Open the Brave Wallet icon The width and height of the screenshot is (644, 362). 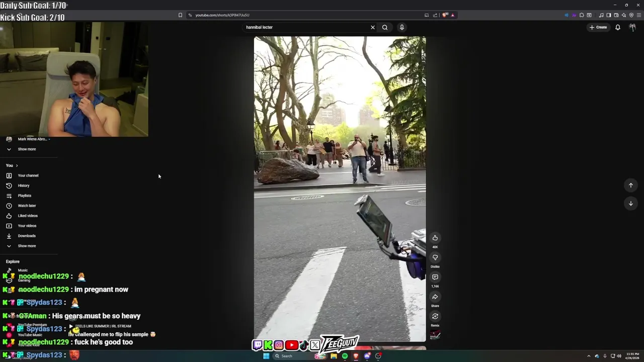coord(616,15)
